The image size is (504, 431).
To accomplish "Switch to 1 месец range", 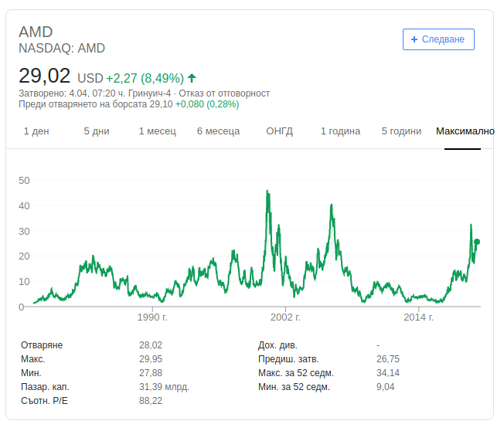I will [157, 131].
